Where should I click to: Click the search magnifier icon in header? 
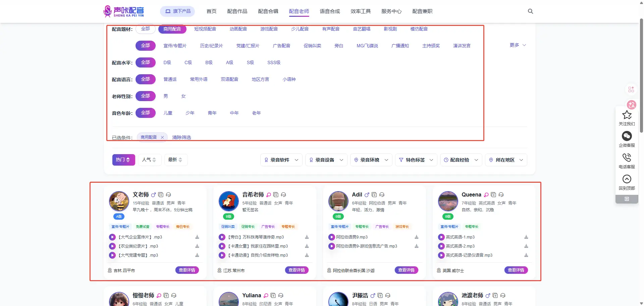(x=530, y=11)
